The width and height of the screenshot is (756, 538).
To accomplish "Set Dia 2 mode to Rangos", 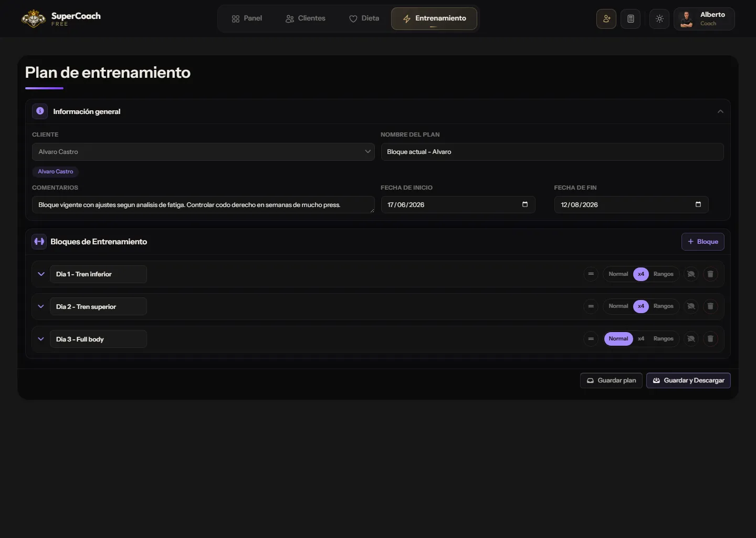I will (664, 306).
